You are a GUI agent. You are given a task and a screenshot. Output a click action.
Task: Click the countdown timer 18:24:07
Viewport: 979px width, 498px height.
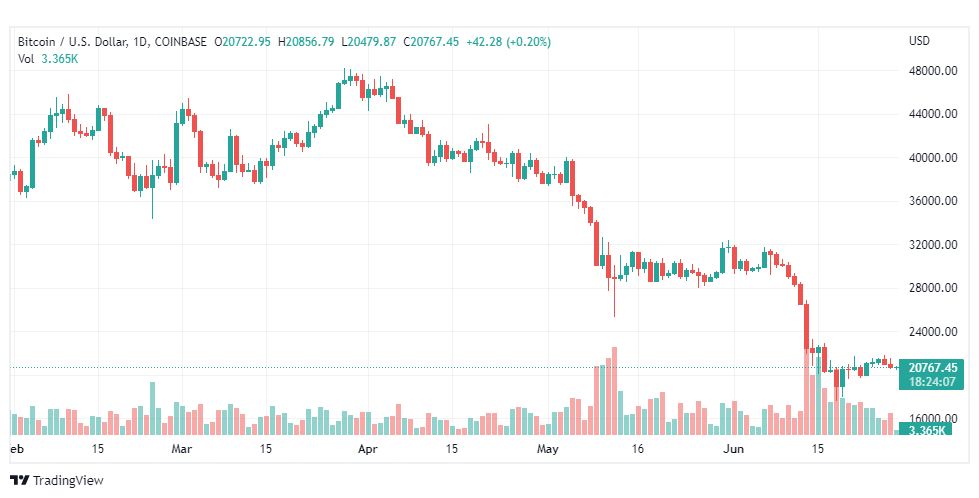pyautogui.click(x=932, y=381)
